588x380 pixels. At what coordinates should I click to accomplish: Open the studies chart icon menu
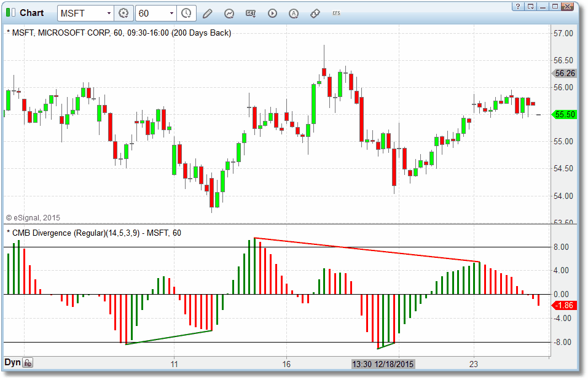pos(229,14)
